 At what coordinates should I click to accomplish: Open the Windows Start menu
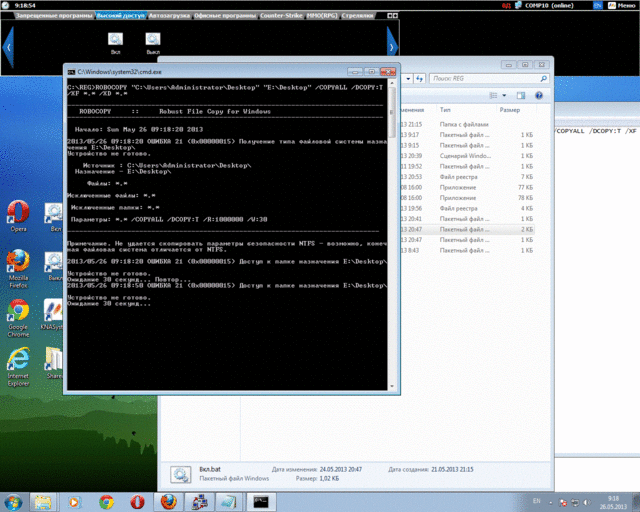tap(13, 502)
